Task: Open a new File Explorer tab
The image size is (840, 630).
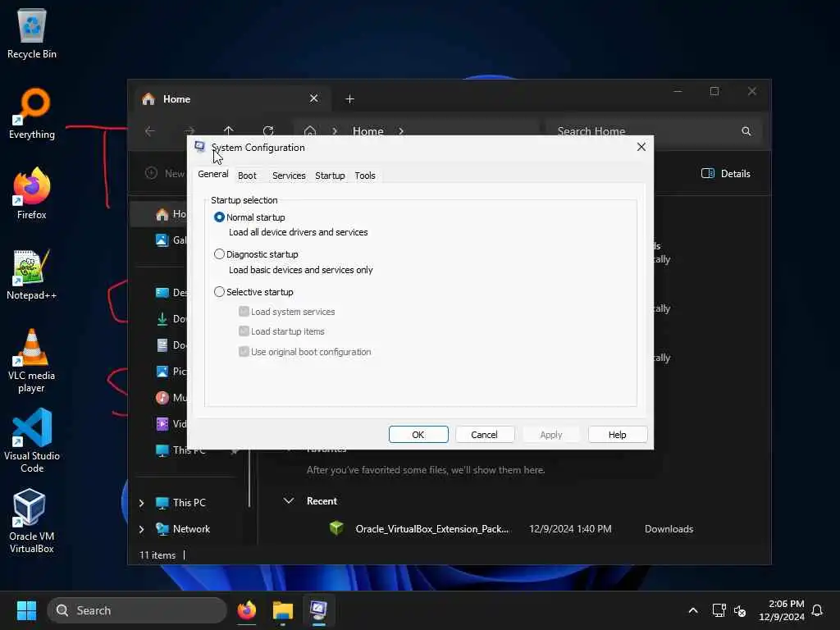Action: 349,99
